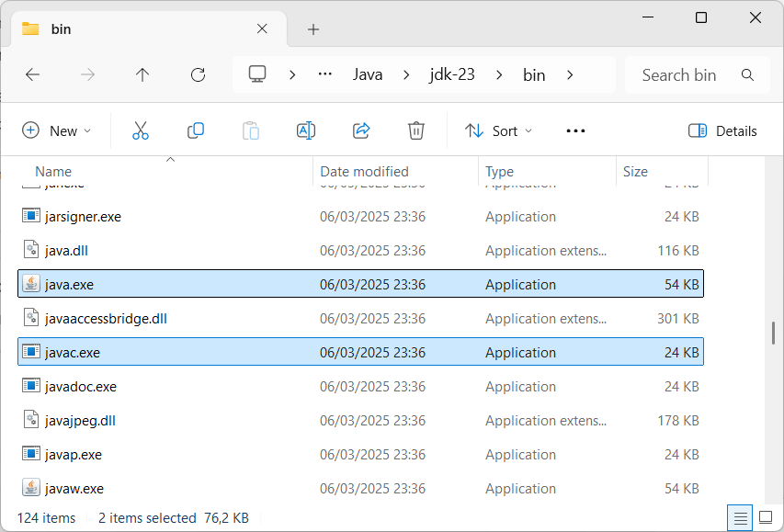Select javajpeg.dll file name
Viewport: 784px width, 532px height.
(x=80, y=421)
